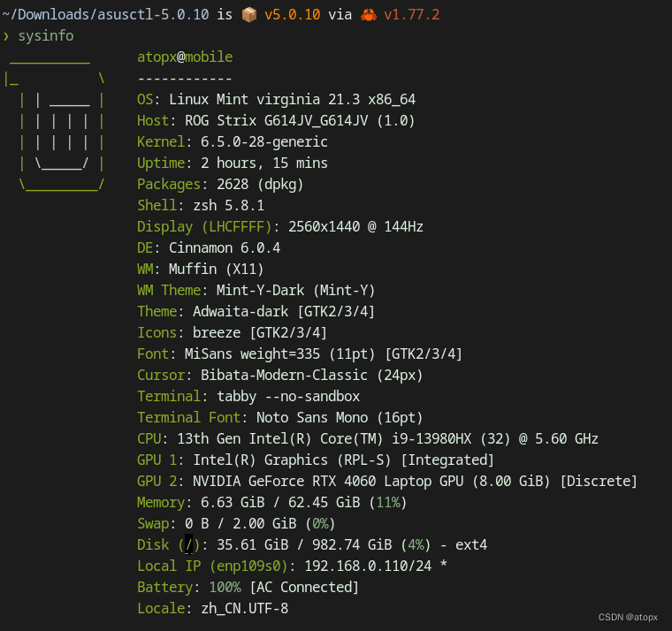This screenshot has height=631, width=672.
Task: Click the prompt arrow before sysinfo
Action: pyautogui.click(x=6, y=36)
